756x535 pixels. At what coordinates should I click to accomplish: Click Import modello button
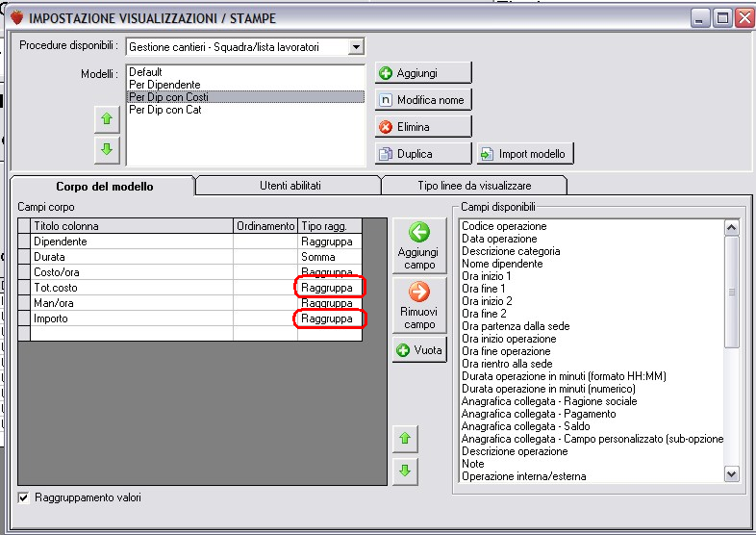(x=525, y=154)
